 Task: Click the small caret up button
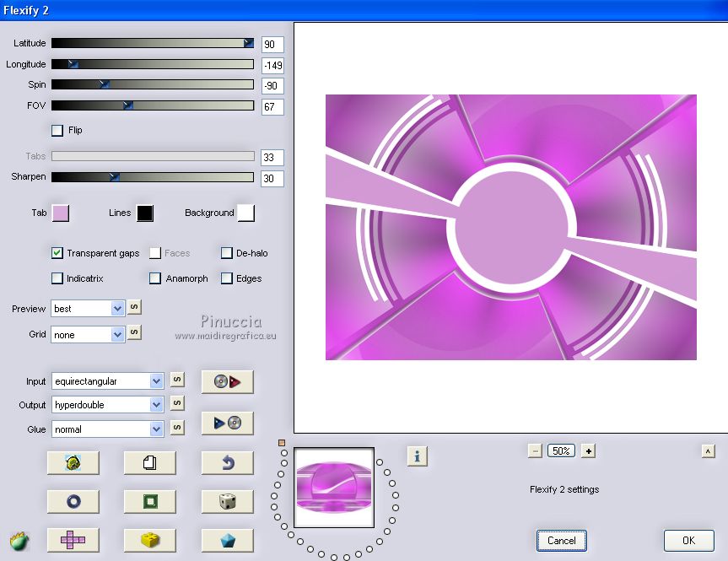pyautogui.click(x=708, y=451)
